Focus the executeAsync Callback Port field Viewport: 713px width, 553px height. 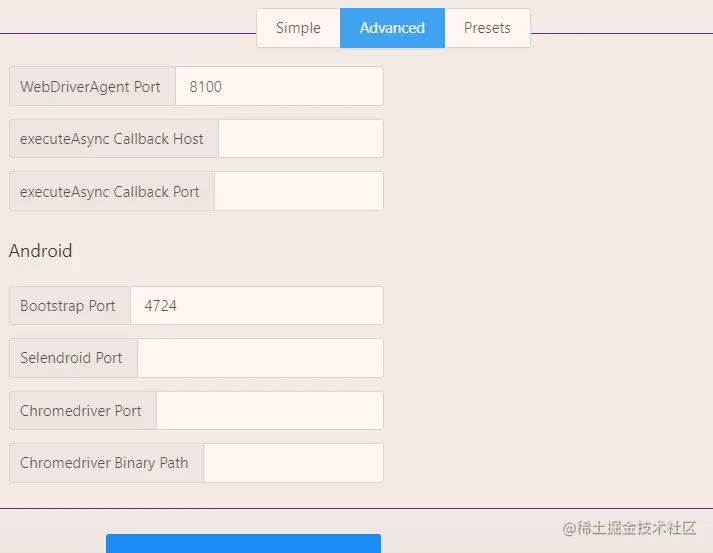pyautogui.click(x=299, y=191)
